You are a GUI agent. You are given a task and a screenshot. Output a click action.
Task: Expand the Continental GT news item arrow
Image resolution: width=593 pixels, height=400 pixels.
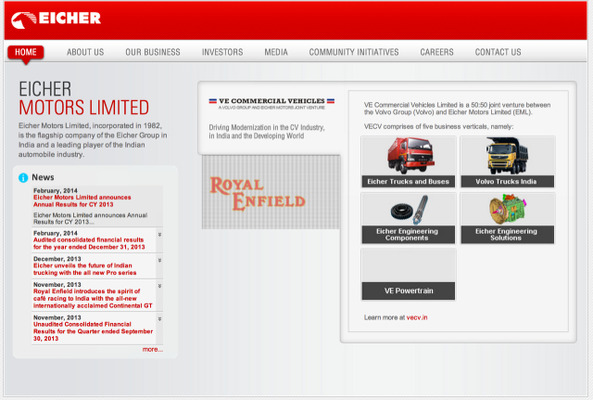pos(160,286)
